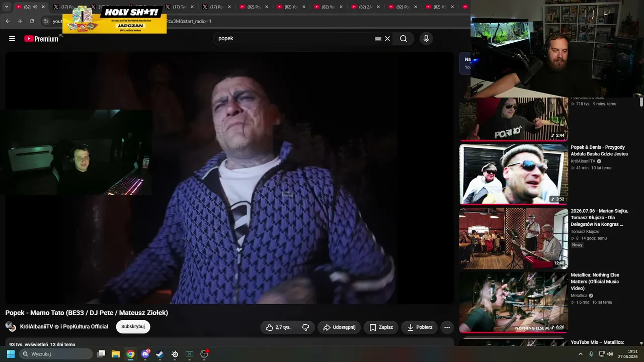Go forward in browser history

pos(20,21)
